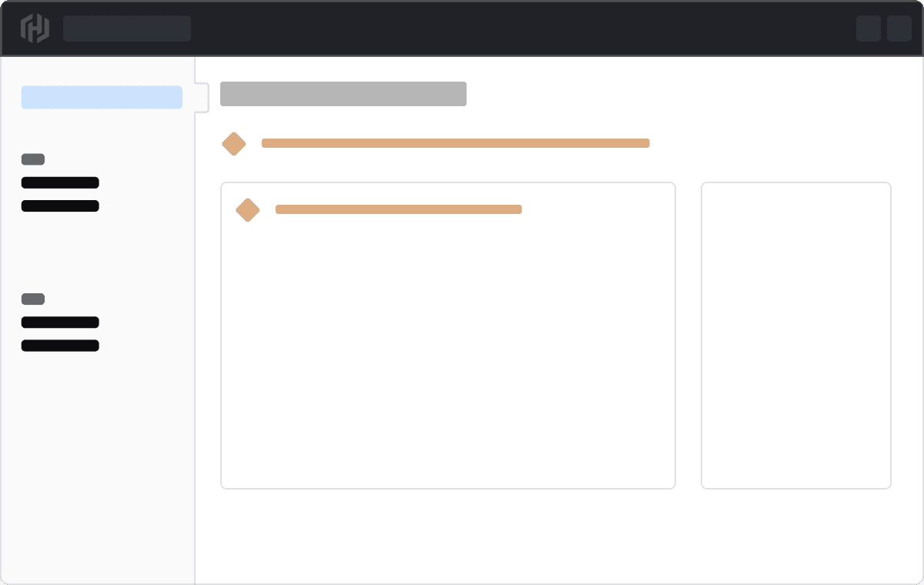Click the HashiCorp logo in the header

click(x=35, y=28)
